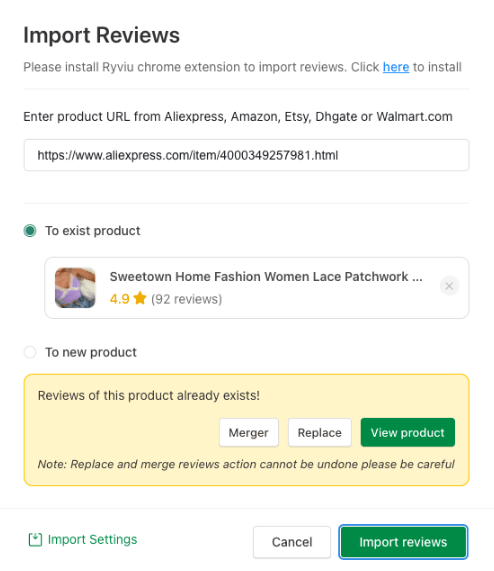
Task: Follow the "here" link to install extension
Action: tap(396, 67)
